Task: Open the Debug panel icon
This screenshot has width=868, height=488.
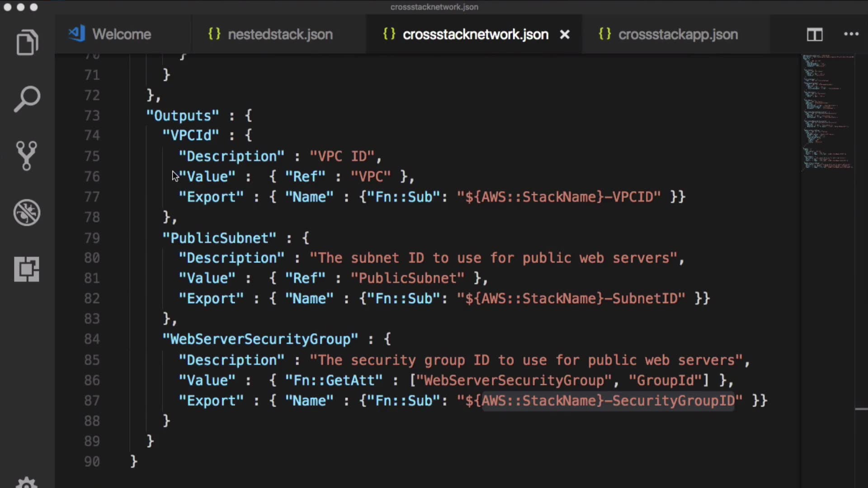Action: [x=27, y=212]
